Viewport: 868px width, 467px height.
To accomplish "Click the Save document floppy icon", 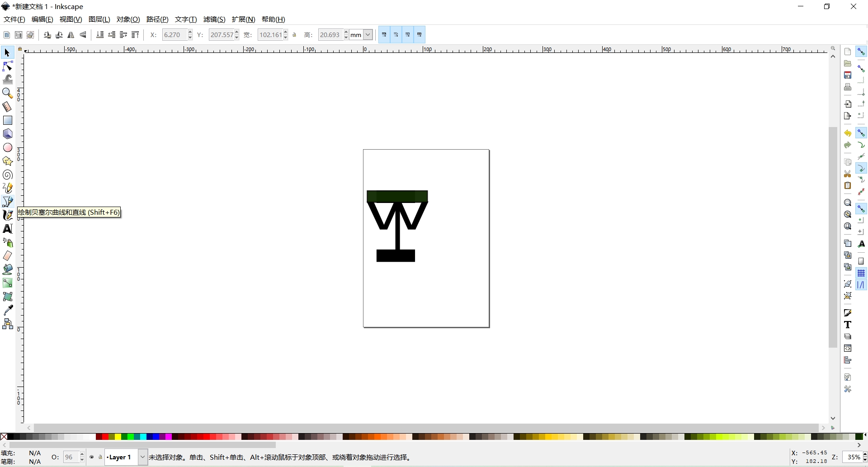I will [848, 75].
